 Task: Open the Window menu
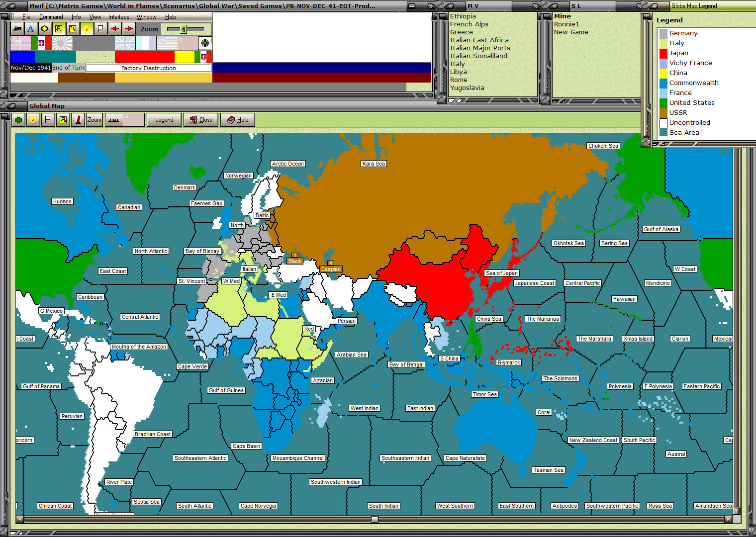[147, 17]
